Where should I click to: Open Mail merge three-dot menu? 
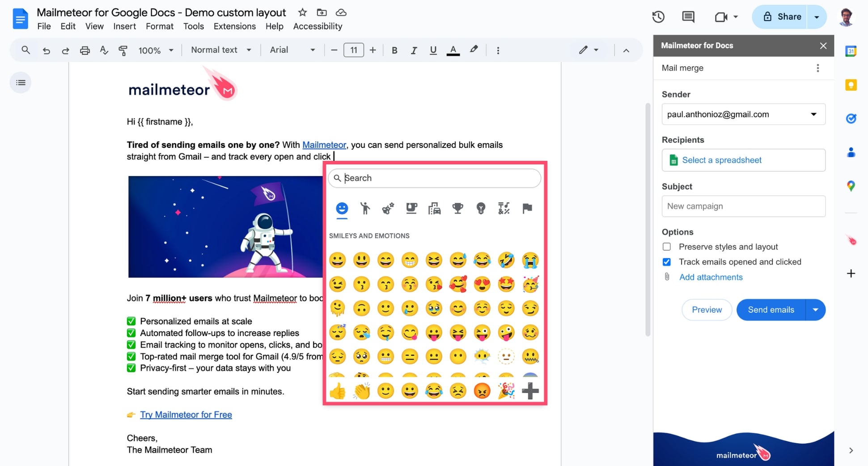(x=817, y=68)
